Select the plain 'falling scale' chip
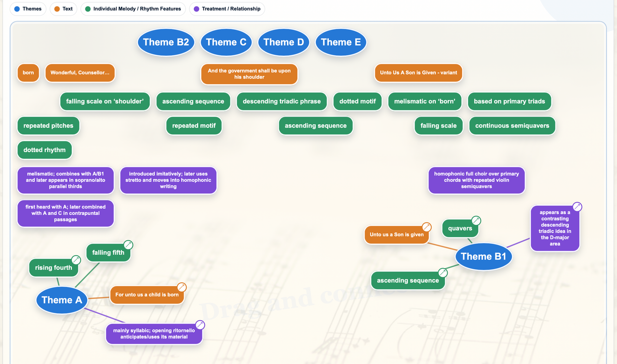This screenshot has height=364, width=617. 439,126
